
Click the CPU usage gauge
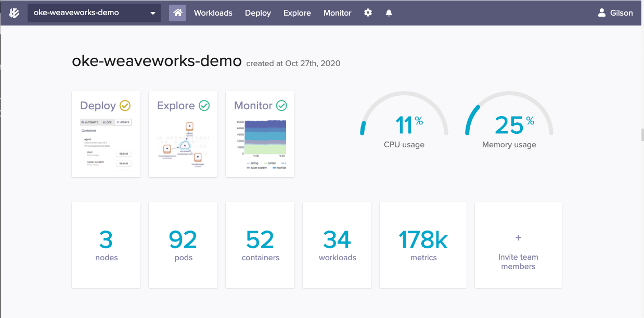pyautogui.click(x=404, y=122)
